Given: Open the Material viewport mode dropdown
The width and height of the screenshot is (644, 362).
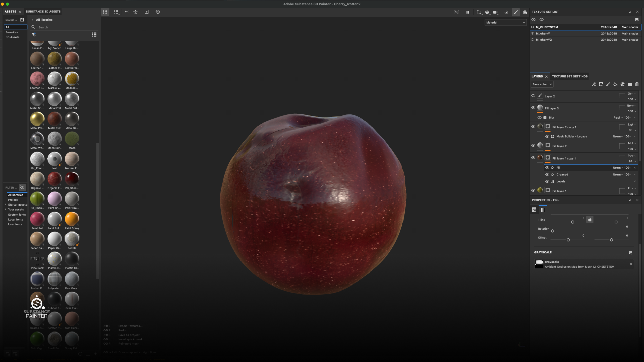Looking at the screenshot, I should (x=505, y=23).
